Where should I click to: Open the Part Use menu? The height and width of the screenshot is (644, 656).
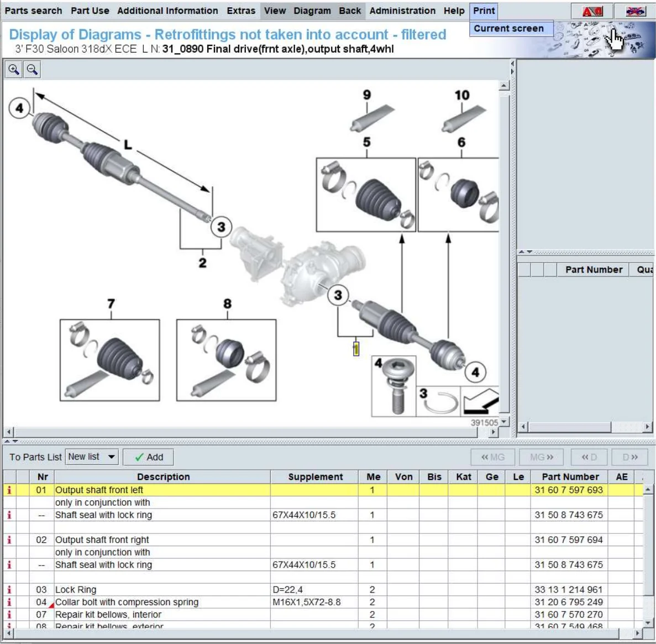coord(90,11)
